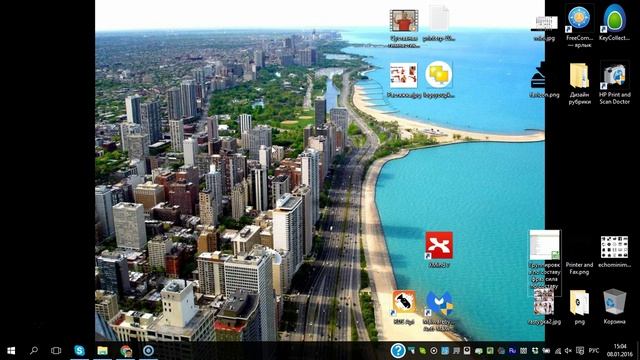Open the network signal tray icon

click(x=558, y=351)
